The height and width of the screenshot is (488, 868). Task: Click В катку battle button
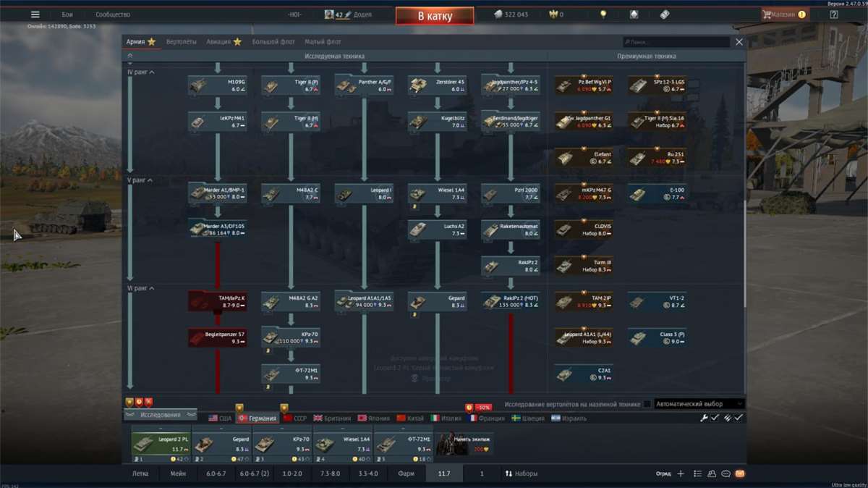click(x=435, y=15)
